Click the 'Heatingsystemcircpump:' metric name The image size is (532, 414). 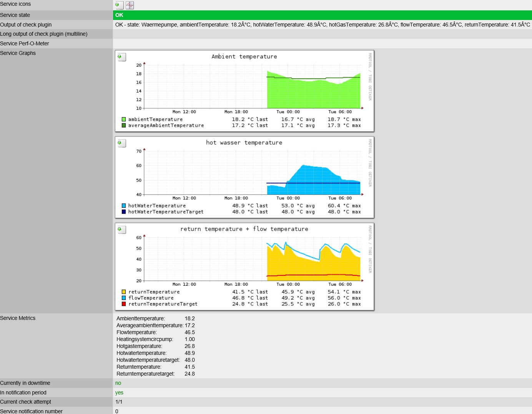point(145,339)
